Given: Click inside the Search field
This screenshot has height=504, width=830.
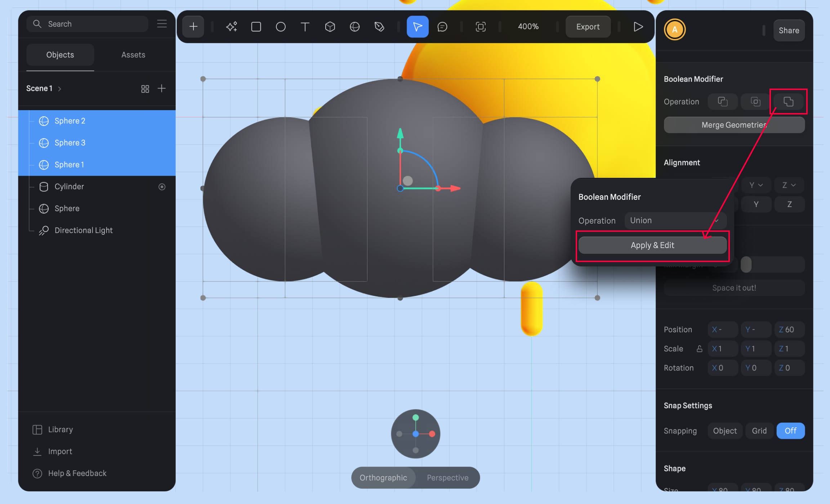Looking at the screenshot, I should pyautogui.click(x=86, y=24).
